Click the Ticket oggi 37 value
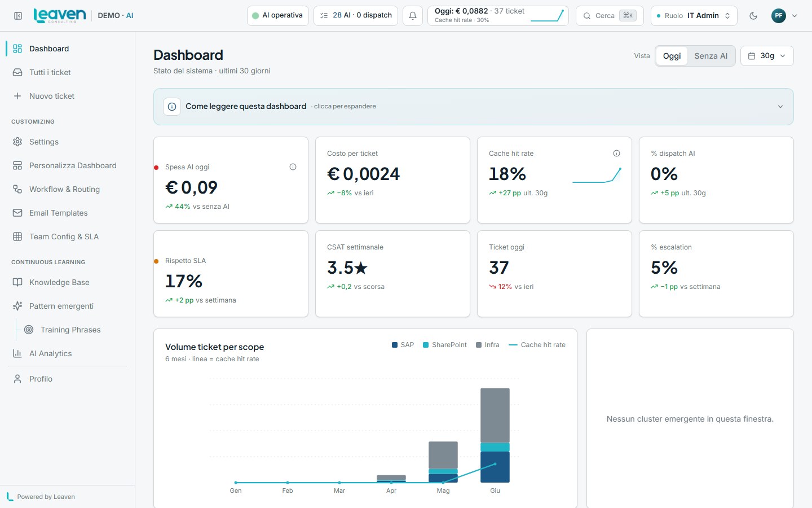The width and height of the screenshot is (812, 508). [499, 268]
